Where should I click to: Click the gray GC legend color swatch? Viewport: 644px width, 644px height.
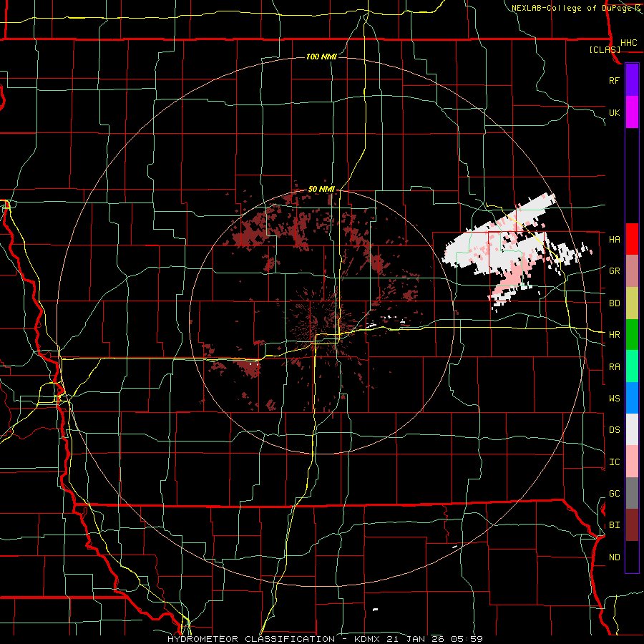point(632,493)
